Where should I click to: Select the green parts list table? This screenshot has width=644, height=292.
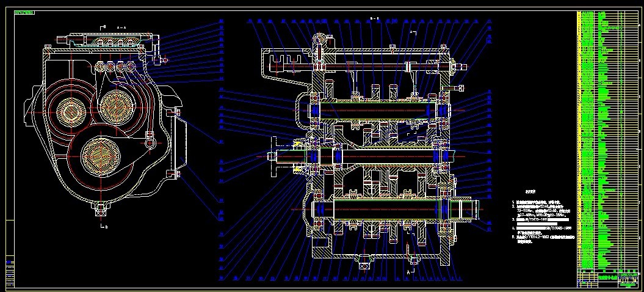point(608,141)
